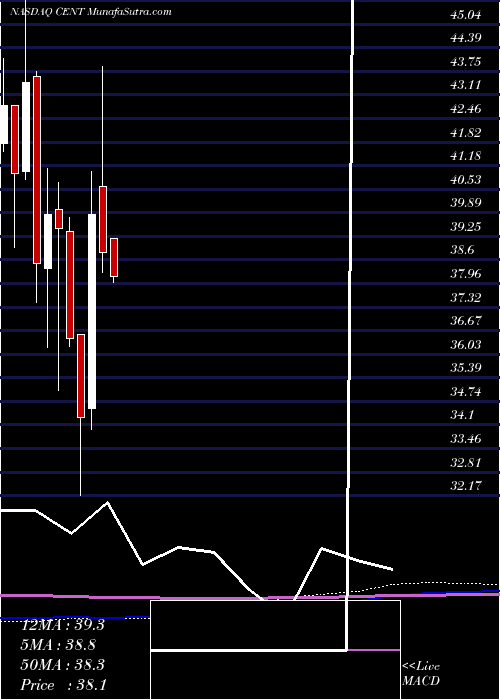Click the 41.82 price axis label

pyautogui.click(x=466, y=133)
